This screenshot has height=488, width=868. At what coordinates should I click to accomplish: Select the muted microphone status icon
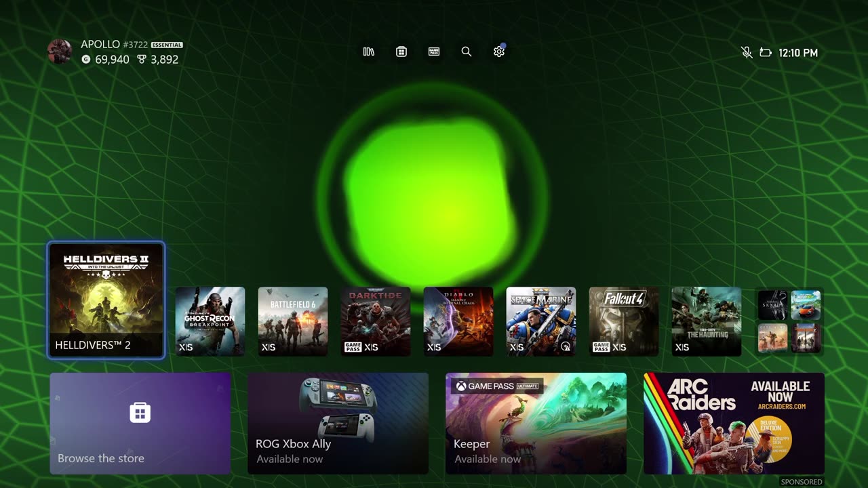(x=747, y=52)
